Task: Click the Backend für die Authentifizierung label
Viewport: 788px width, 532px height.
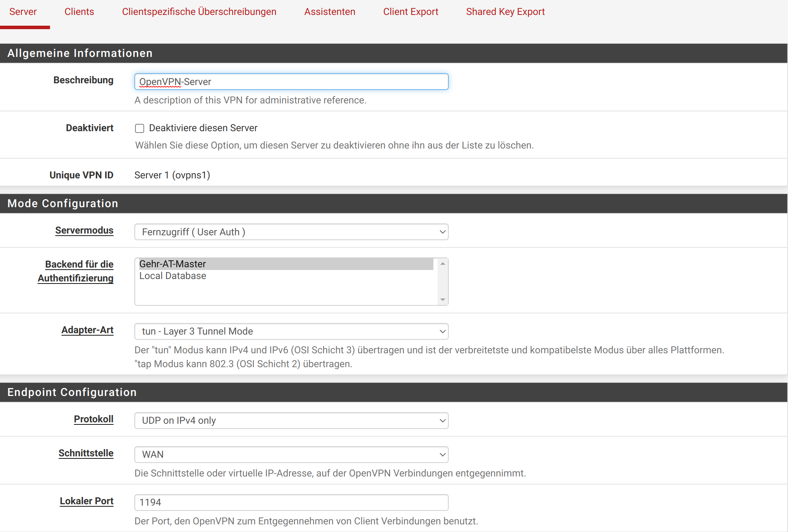Action: click(76, 271)
